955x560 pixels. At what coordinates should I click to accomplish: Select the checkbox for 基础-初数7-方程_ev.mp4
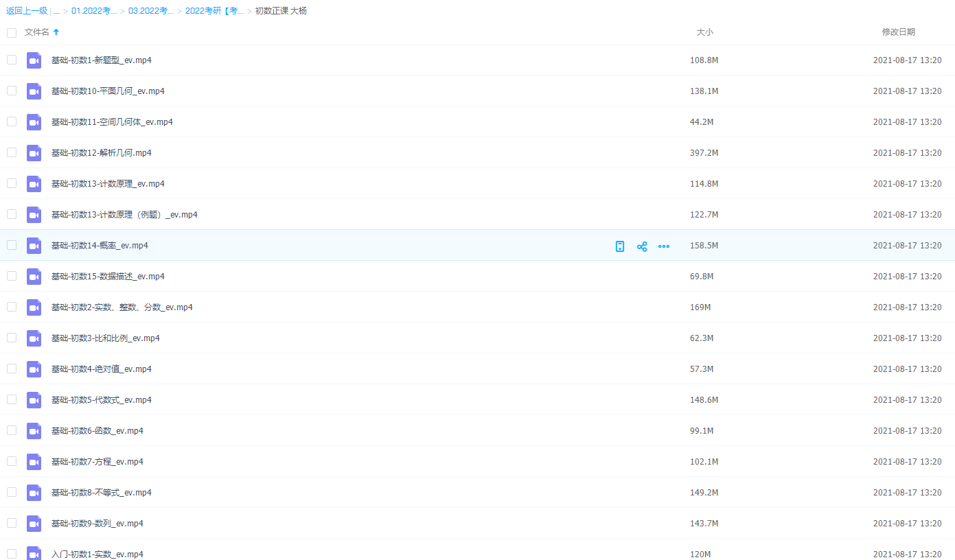point(12,461)
